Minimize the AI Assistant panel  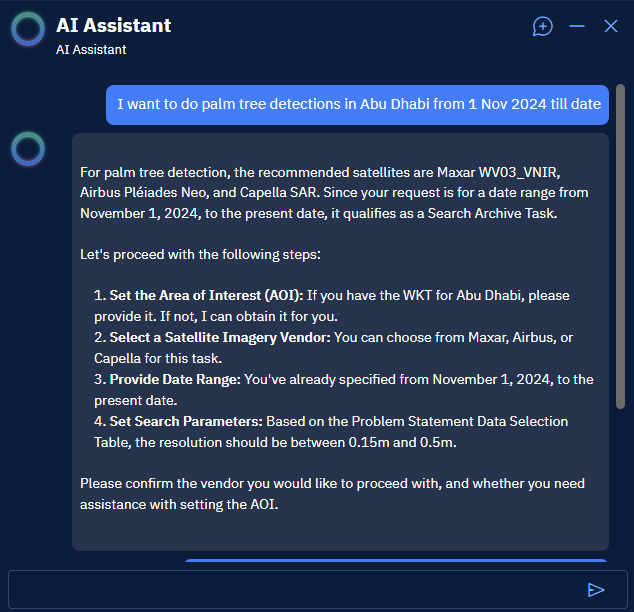(577, 27)
